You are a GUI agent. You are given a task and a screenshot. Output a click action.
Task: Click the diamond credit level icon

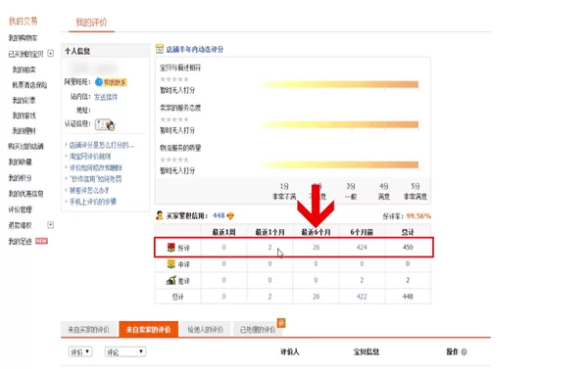pos(230,215)
